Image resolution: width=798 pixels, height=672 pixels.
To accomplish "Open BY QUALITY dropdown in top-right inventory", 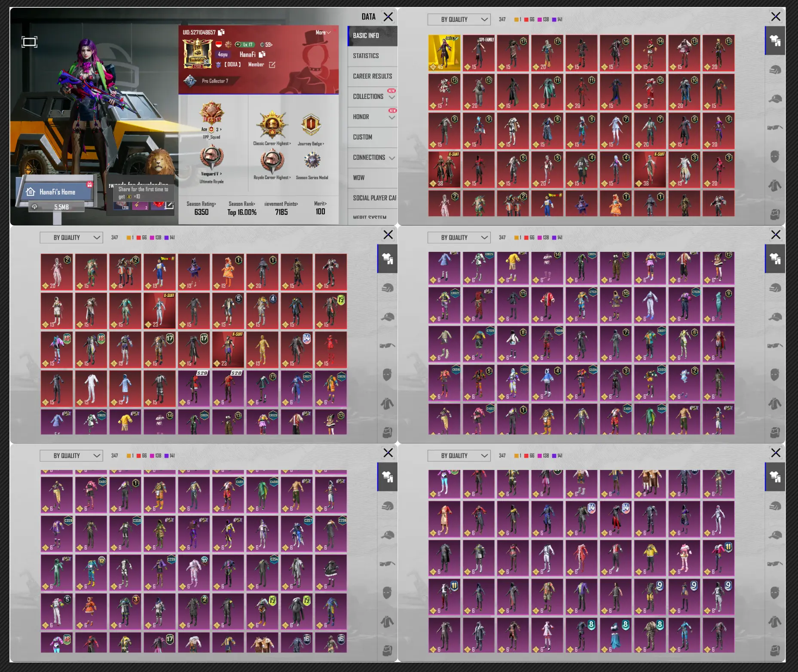I will pyautogui.click(x=459, y=19).
